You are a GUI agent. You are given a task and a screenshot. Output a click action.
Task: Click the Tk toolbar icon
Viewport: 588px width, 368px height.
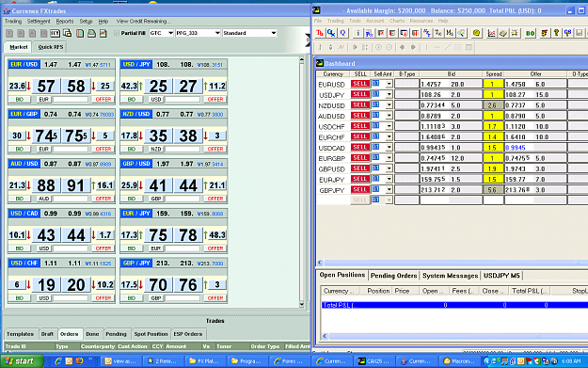coord(438,33)
